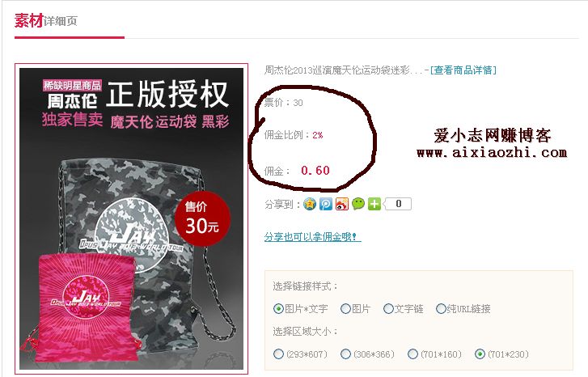Share via green WeChat icon
The height and width of the screenshot is (377, 588).
pos(358,204)
